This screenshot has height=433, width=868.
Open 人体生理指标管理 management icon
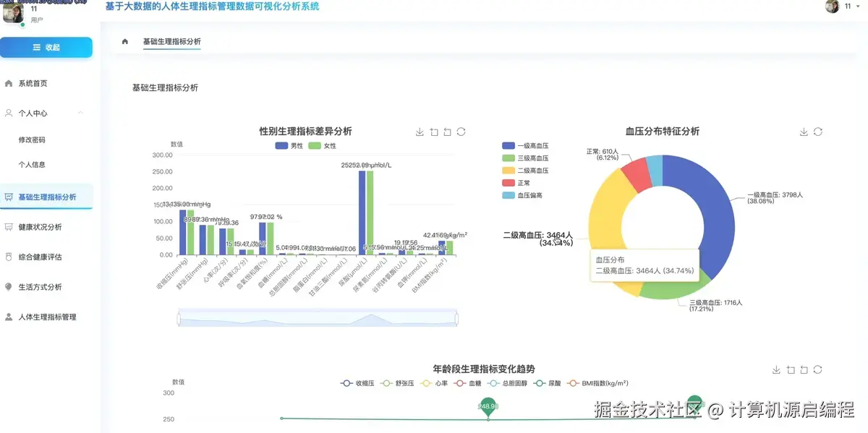pyautogui.click(x=9, y=317)
